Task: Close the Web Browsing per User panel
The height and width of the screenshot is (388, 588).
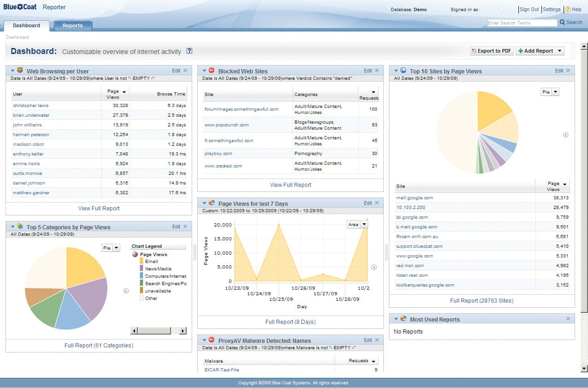Action: pos(185,71)
